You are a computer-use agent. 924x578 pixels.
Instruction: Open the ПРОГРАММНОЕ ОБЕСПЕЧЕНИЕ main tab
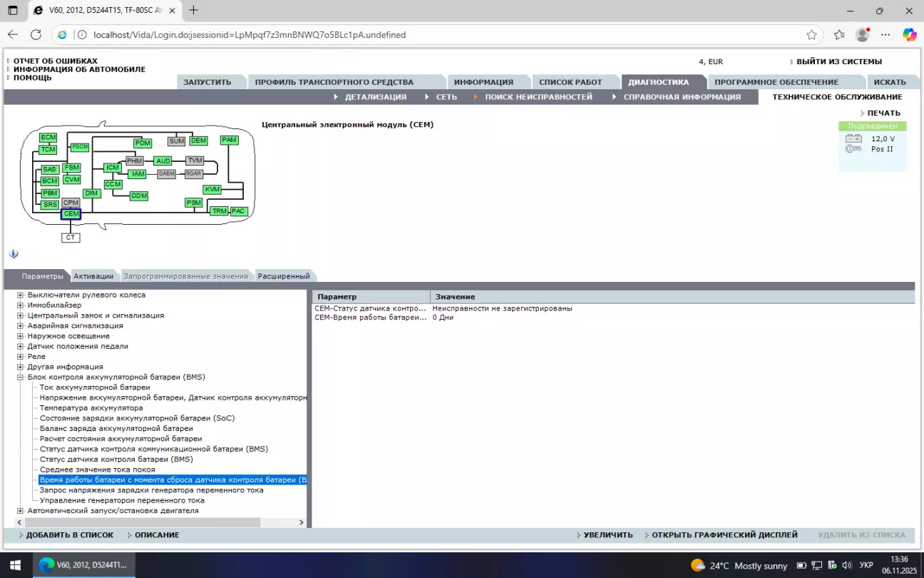[776, 82]
